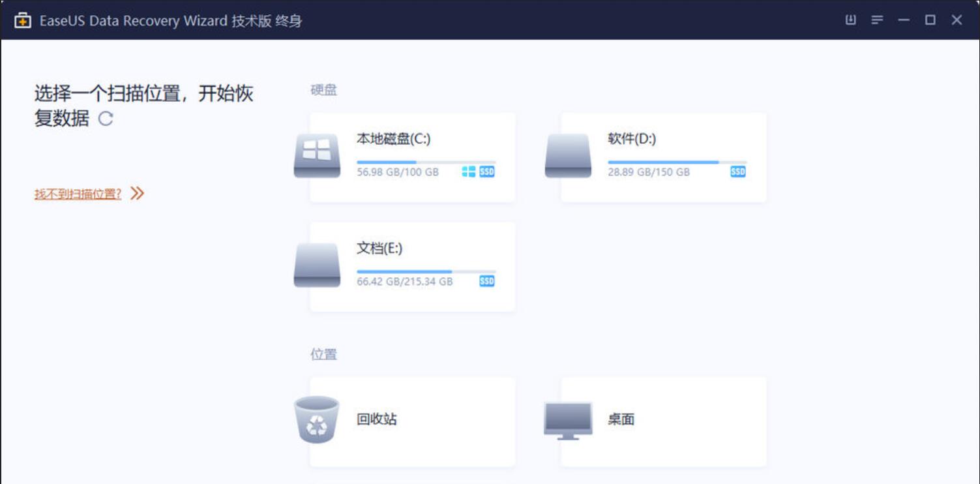
Task: Click the C: drive usage bar
Action: 426,162
